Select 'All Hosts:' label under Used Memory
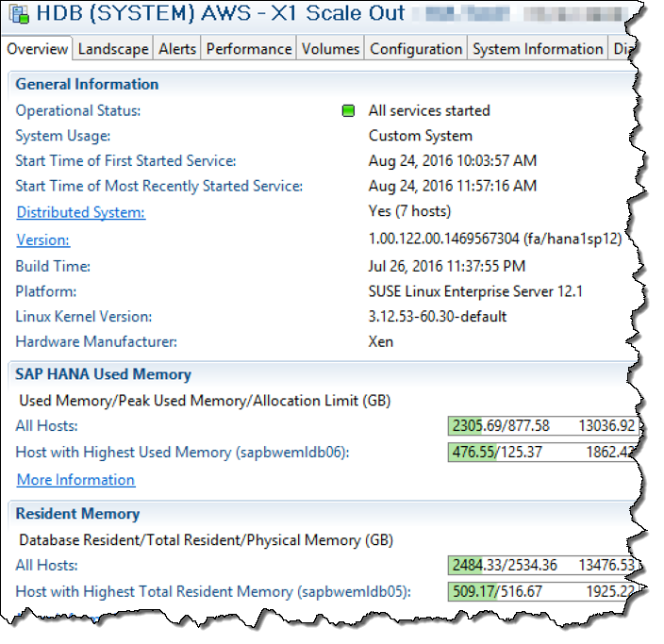The height and width of the screenshot is (644, 664). pyautogui.click(x=46, y=426)
